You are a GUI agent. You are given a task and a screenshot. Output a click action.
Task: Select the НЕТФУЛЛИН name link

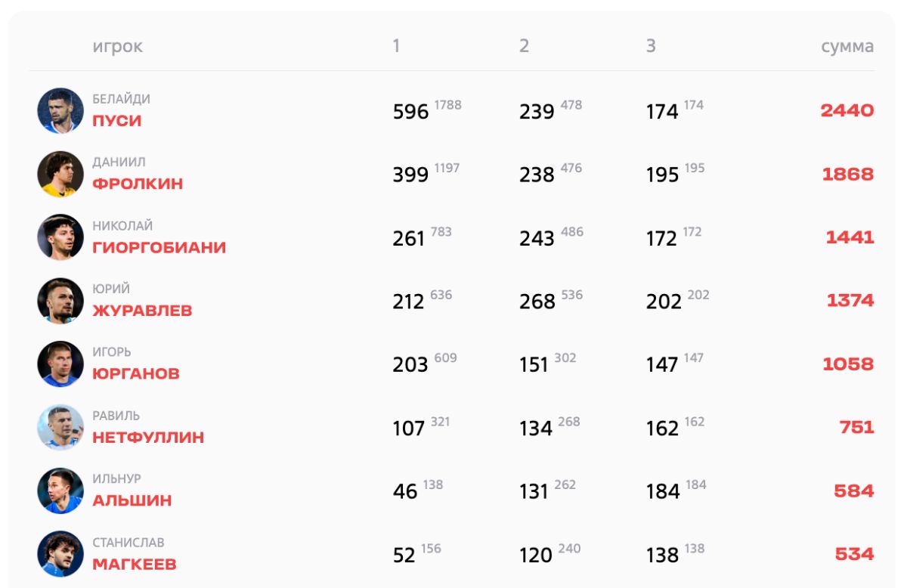click(148, 437)
